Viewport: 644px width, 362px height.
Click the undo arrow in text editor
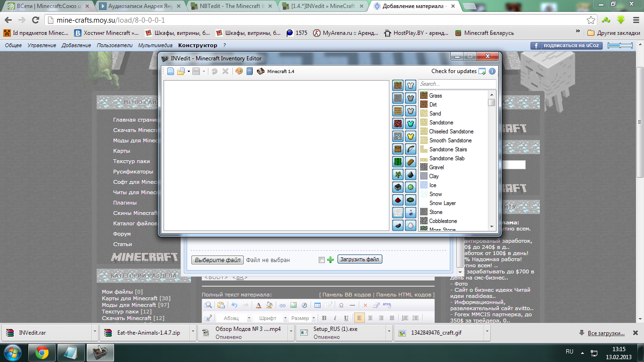(234, 305)
